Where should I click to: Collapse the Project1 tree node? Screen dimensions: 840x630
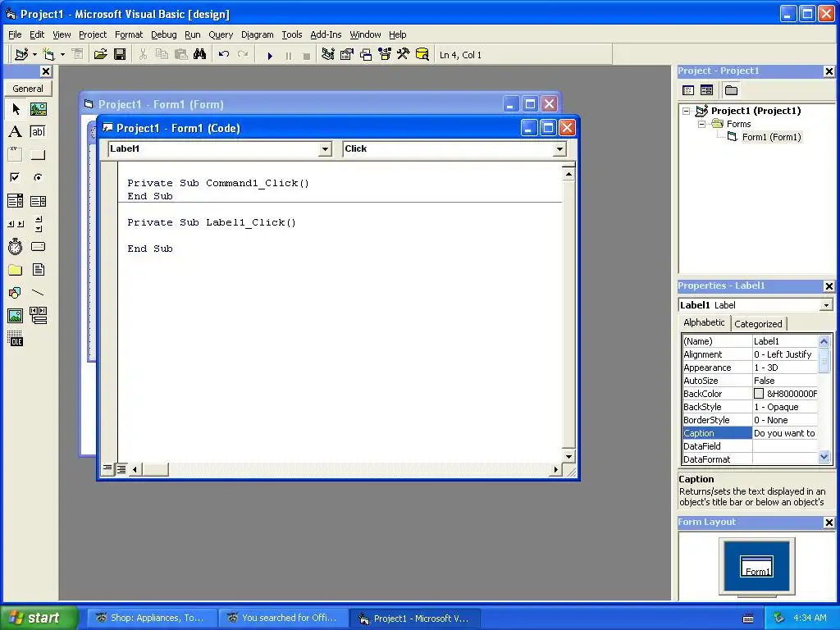[687, 111]
